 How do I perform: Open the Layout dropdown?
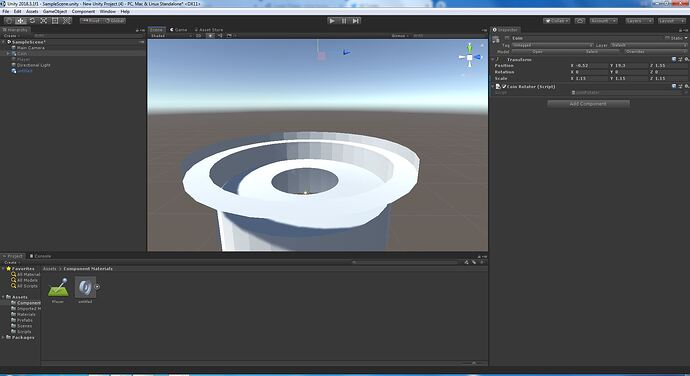[672, 21]
